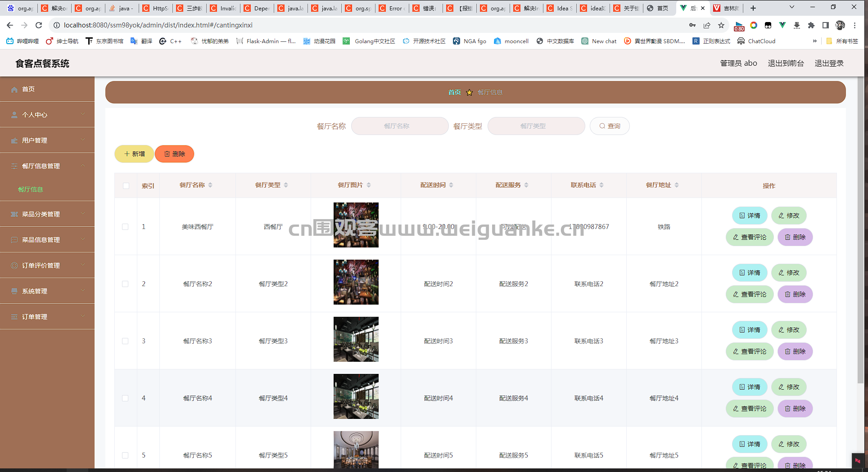Collapse the 餐厅信息管理 menu chevron

83,166
